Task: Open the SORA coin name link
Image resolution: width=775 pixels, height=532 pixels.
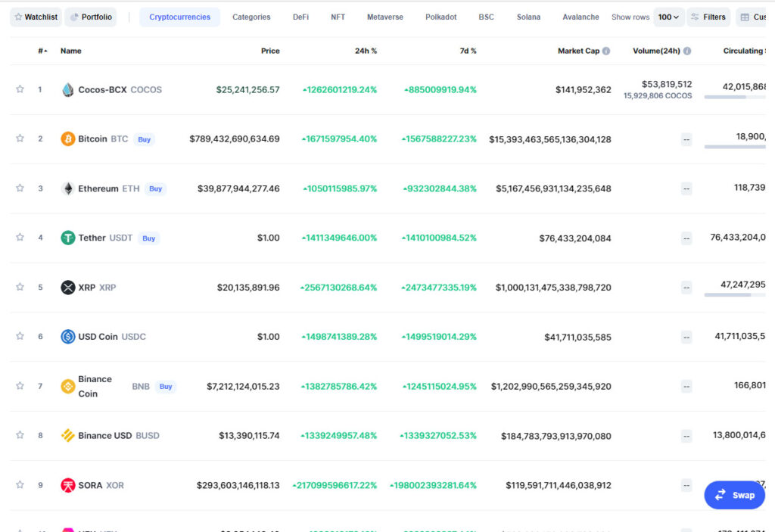Action: point(90,485)
